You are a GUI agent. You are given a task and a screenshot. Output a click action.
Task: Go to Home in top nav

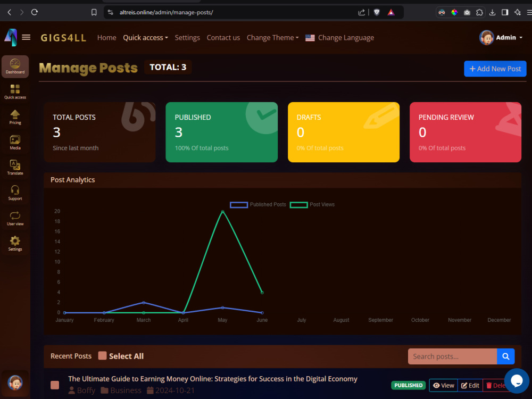coord(106,38)
